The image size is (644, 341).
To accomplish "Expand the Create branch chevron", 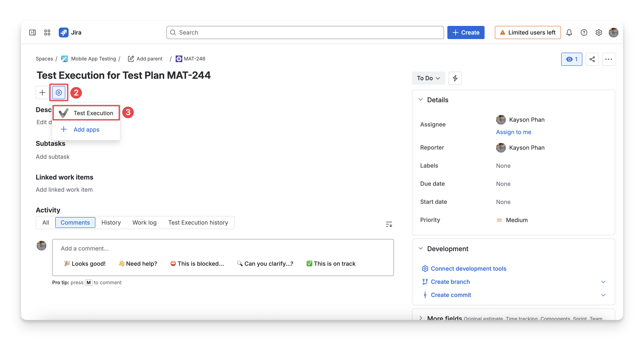I will [x=603, y=282].
